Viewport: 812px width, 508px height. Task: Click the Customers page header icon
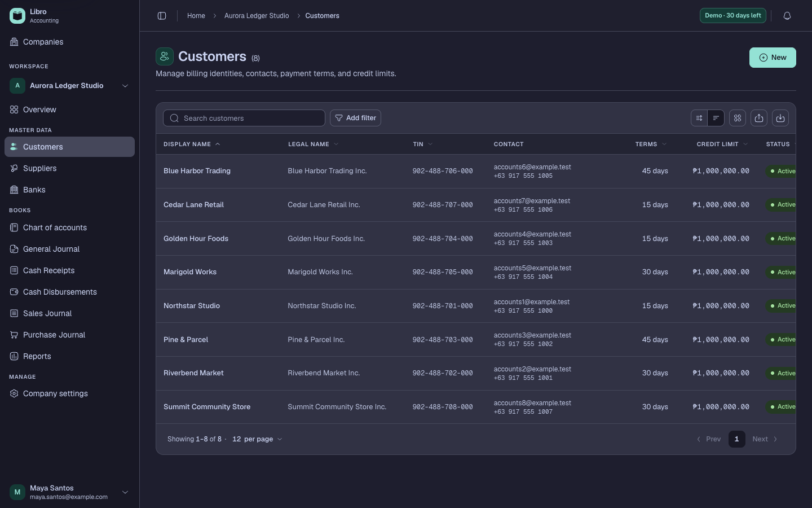click(165, 56)
